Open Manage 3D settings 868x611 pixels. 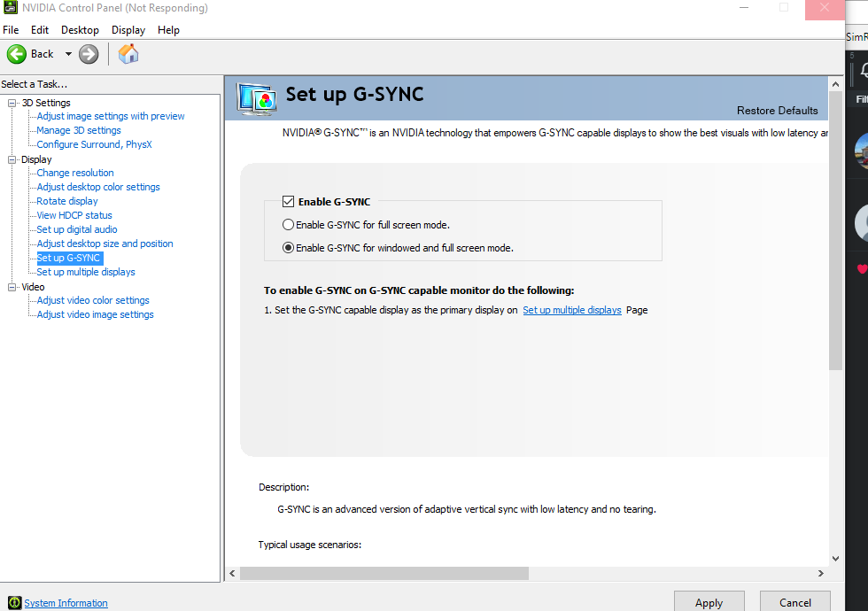point(79,130)
